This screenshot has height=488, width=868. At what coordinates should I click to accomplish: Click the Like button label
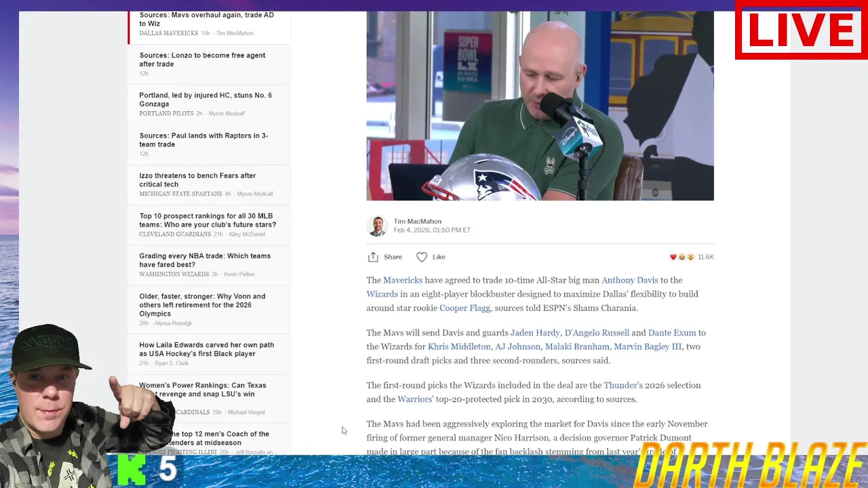[439, 257]
